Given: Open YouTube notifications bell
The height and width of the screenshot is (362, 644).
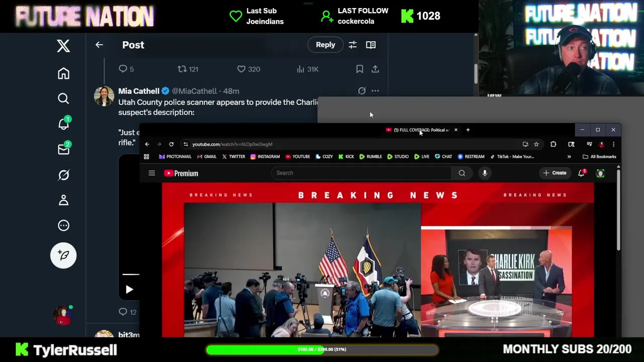Looking at the screenshot, I should click(x=582, y=173).
